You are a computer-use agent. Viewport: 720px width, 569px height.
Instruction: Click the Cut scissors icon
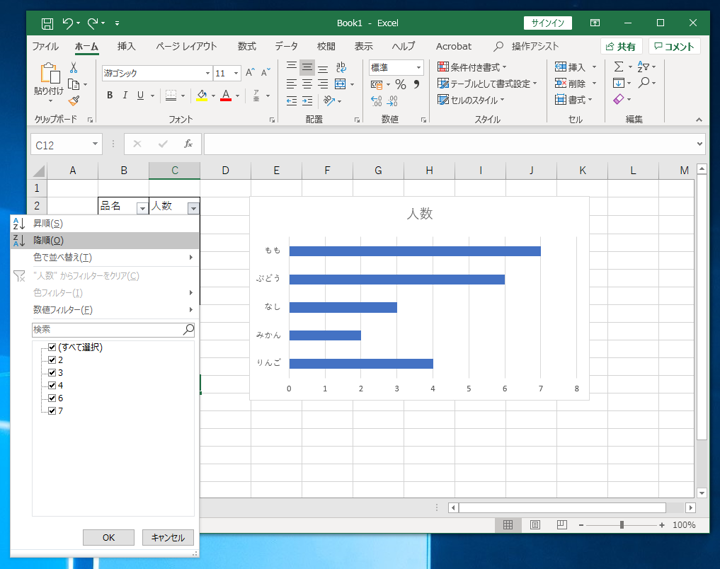[x=73, y=68]
